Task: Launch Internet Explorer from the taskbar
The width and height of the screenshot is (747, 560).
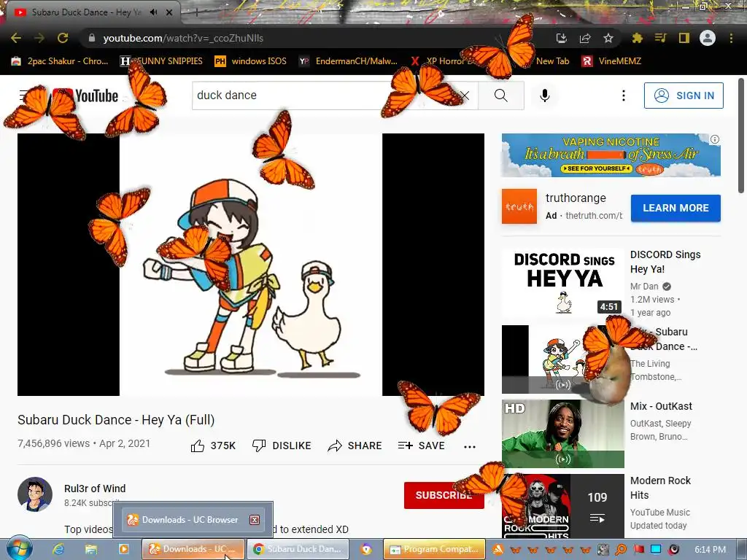Action: click(58, 549)
